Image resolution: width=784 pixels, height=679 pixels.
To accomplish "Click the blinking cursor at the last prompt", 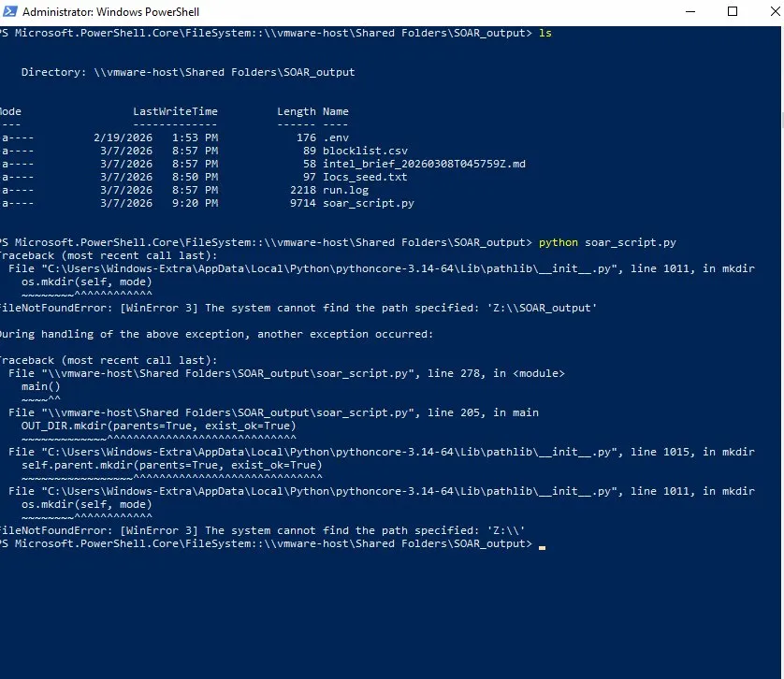I will [x=542, y=547].
